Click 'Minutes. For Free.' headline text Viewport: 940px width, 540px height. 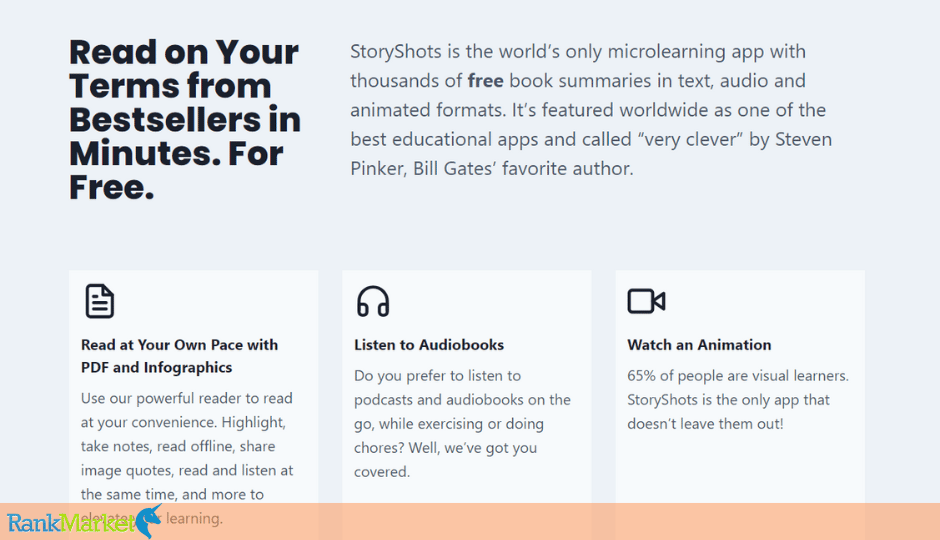coord(176,170)
